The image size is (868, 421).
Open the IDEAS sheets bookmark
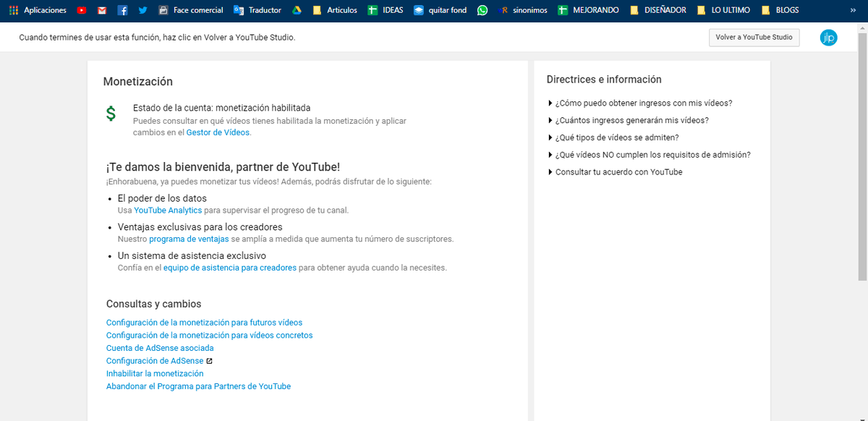point(385,10)
